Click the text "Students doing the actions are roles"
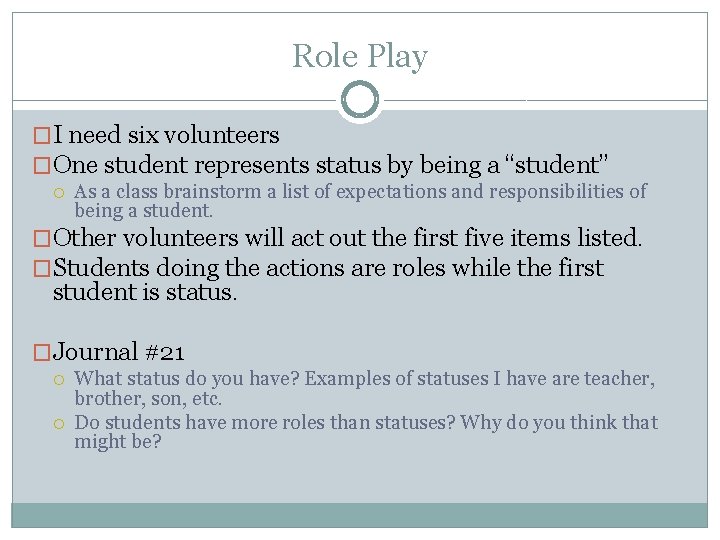This screenshot has width=720, height=540. 328,268
